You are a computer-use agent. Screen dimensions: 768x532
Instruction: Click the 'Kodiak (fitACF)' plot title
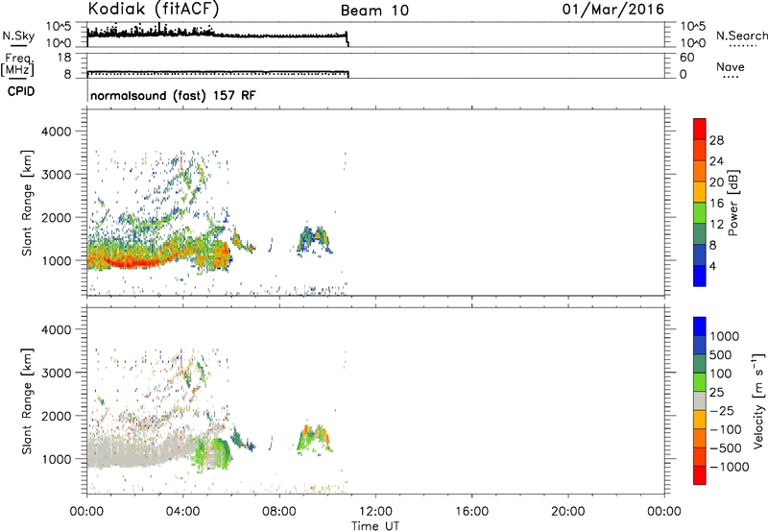[x=154, y=10]
